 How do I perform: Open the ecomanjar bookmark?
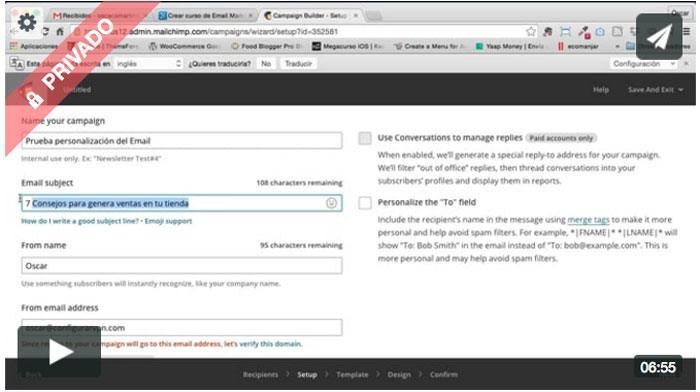pyautogui.click(x=578, y=46)
